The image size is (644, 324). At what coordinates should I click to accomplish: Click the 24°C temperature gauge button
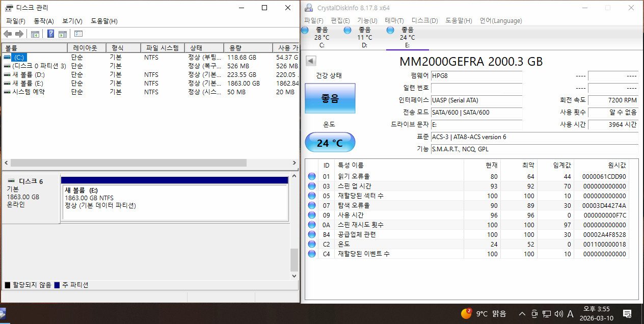point(330,142)
